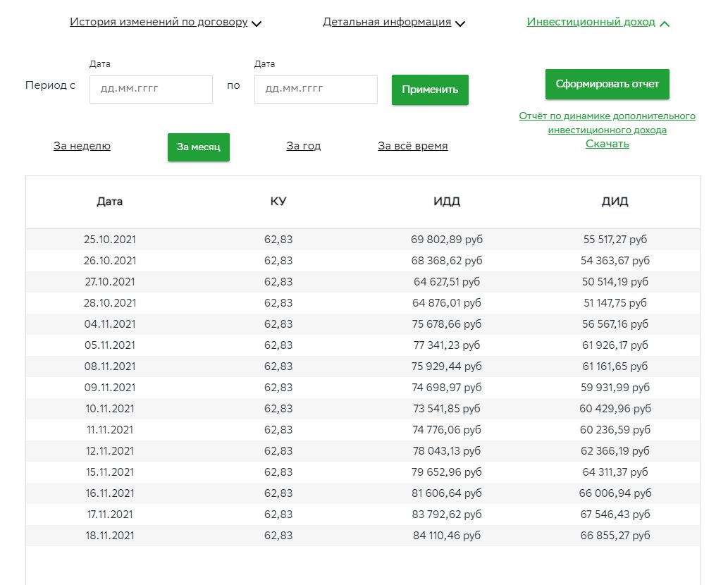Screen dimensions: 728x585
Task: Click date cell 08.11.2021
Action: 109,367
